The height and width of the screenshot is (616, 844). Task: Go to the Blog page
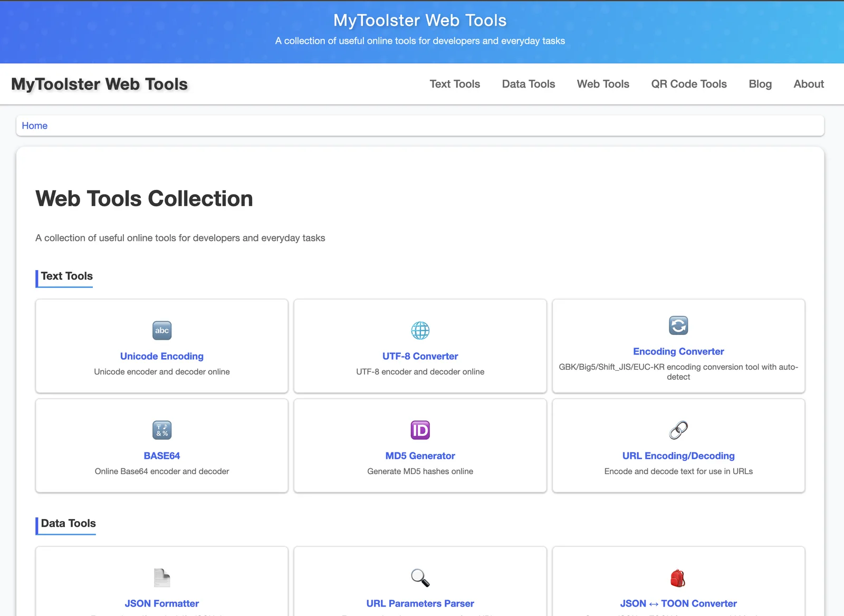pos(760,84)
